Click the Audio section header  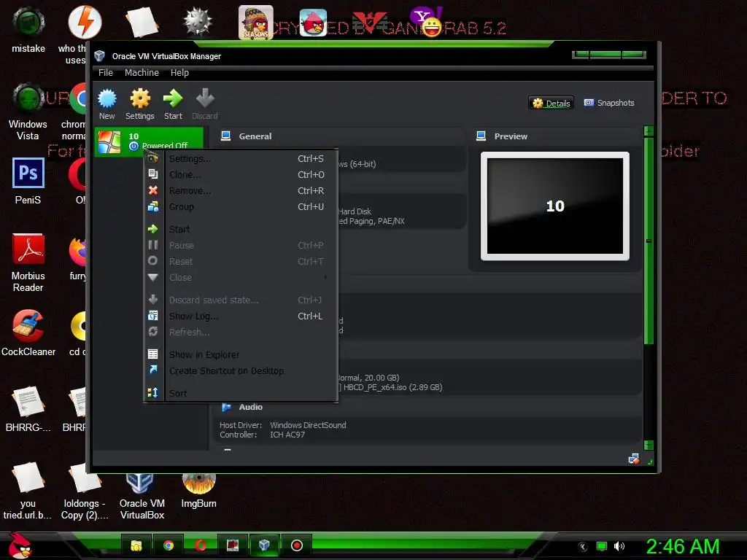point(251,407)
